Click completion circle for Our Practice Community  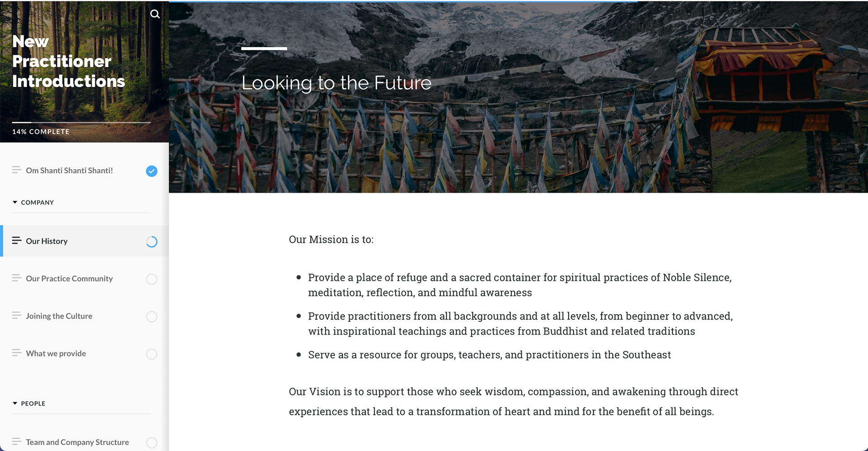coord(151,279)
